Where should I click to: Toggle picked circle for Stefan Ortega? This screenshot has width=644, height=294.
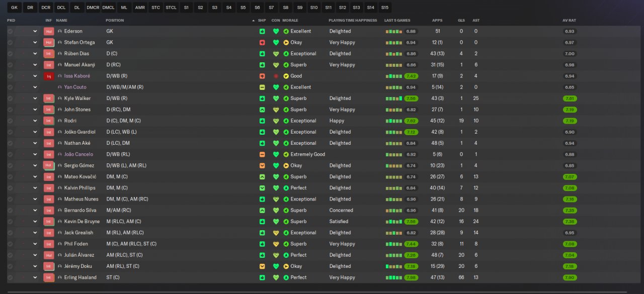tap(10, 42)
